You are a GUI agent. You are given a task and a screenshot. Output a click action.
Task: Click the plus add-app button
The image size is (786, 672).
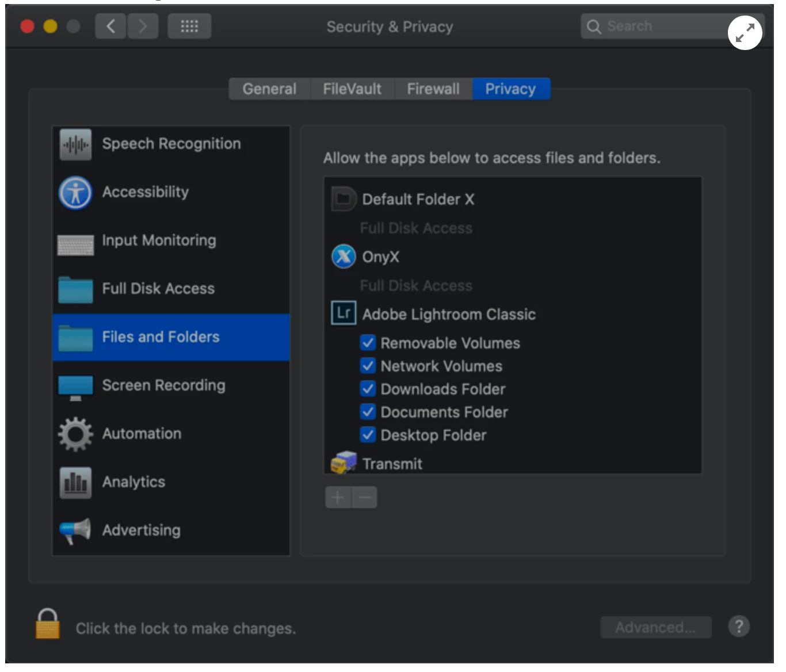(338, 497)
